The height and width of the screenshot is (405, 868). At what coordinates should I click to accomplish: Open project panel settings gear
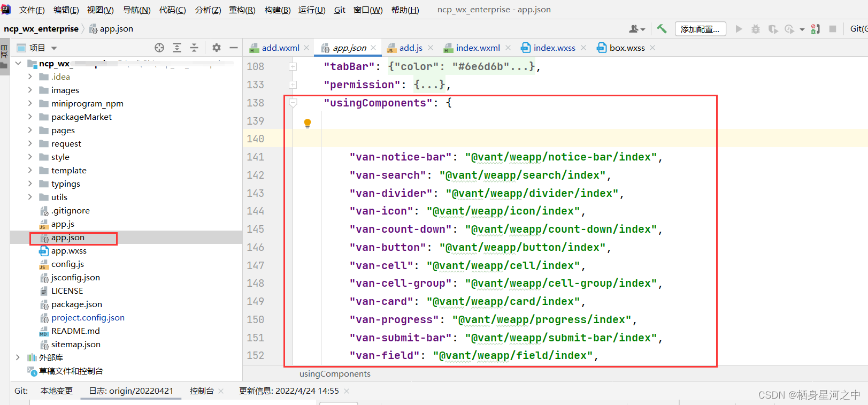(x=217, y=48)
